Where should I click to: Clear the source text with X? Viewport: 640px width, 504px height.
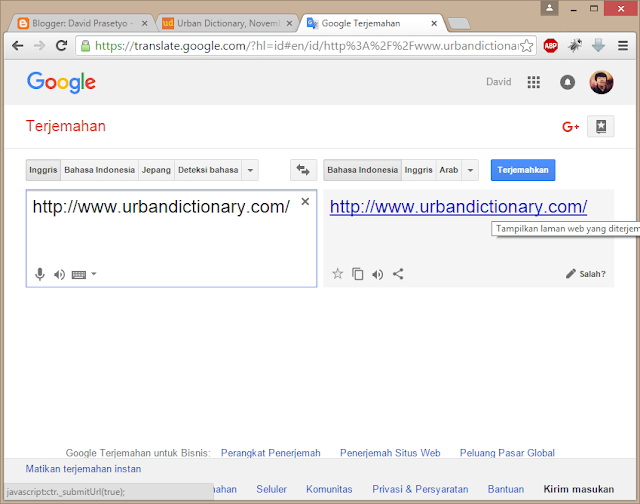click(x=305, y=202)
